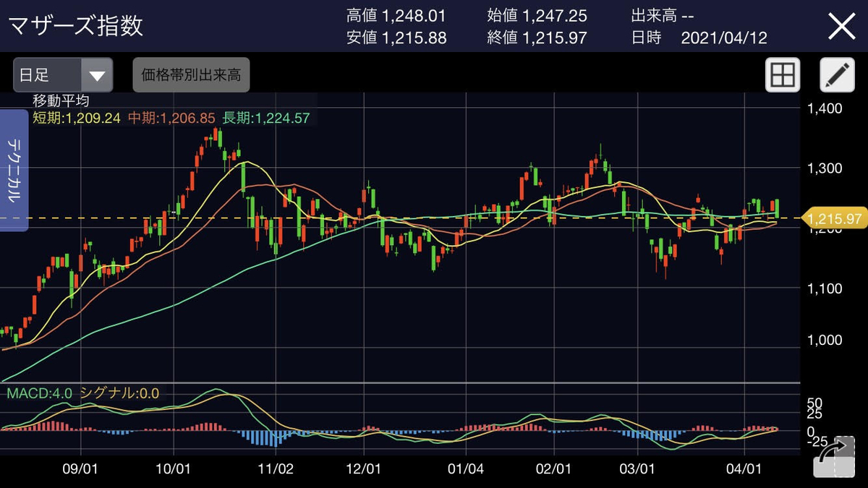
Task: Tap the 始値 1,247.25 value
Action: [537, 15]
